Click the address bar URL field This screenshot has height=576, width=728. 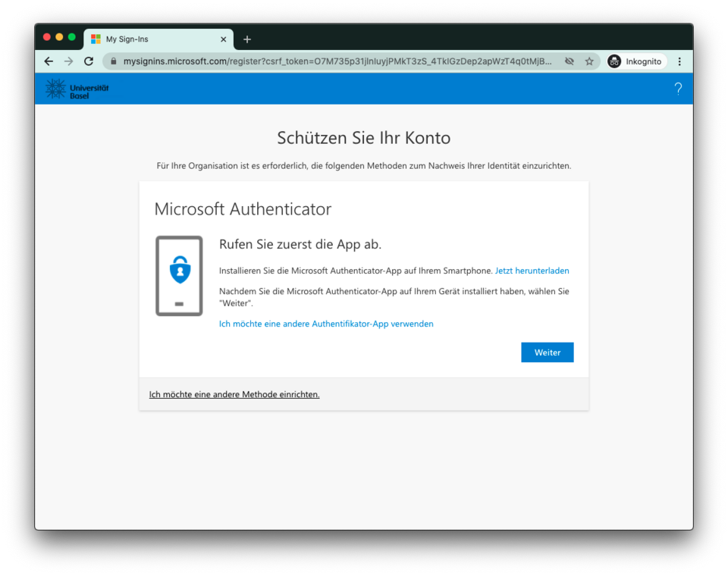click(337, 61)
